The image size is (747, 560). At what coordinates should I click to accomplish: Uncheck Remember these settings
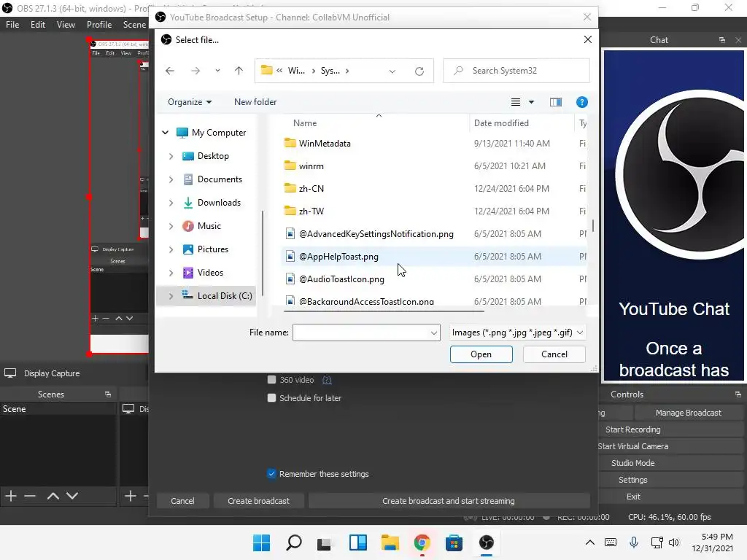(271, 474)
